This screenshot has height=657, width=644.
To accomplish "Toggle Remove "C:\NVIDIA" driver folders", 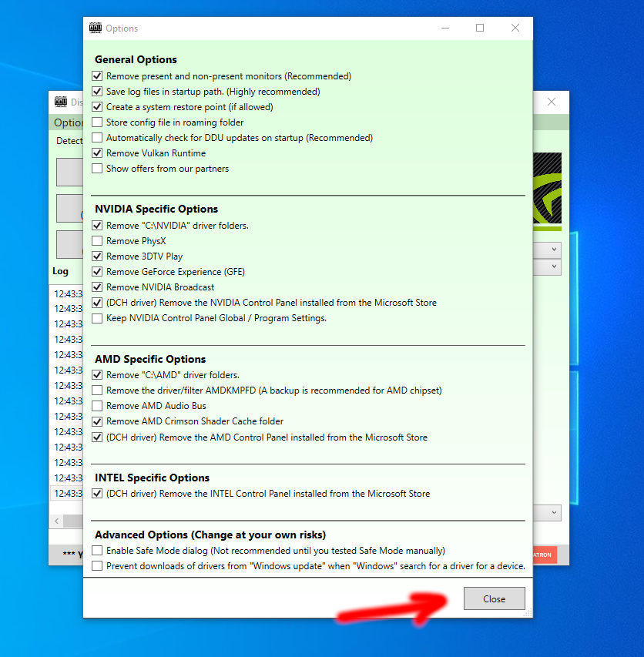I will pyautogui.click(x=97, y=226).
